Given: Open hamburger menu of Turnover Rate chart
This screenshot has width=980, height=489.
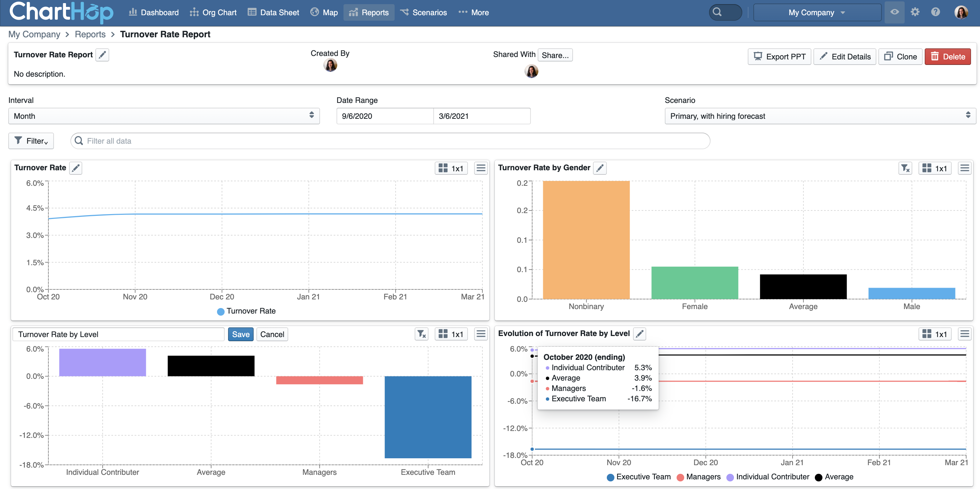Looking at the screenshot, I should click(x=481, y=168).
